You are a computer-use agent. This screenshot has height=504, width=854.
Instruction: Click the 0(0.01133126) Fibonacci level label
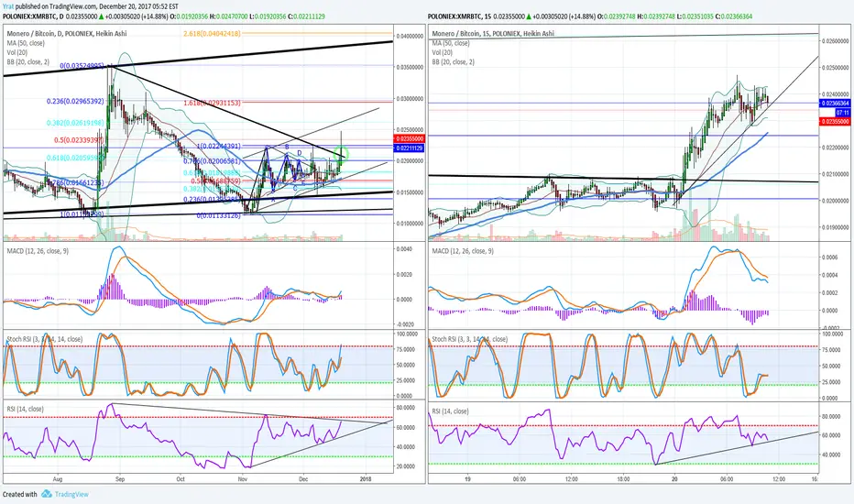[218, 215]
